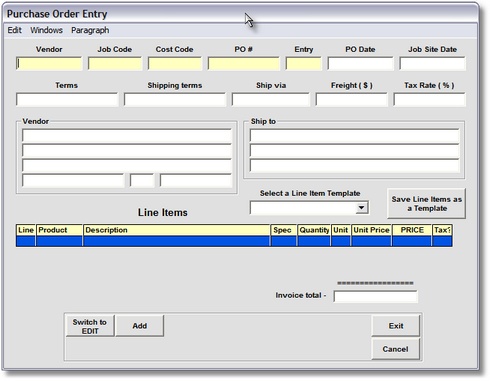Click the Job Site Date field
This screenshot has height=381, width=490.
point(432,63)
